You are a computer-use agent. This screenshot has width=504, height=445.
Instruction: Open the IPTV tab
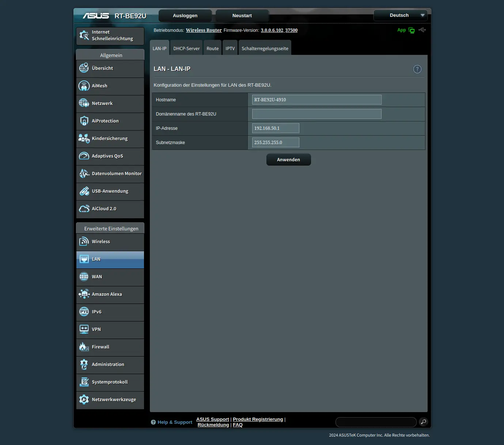(x=230, y=48)
